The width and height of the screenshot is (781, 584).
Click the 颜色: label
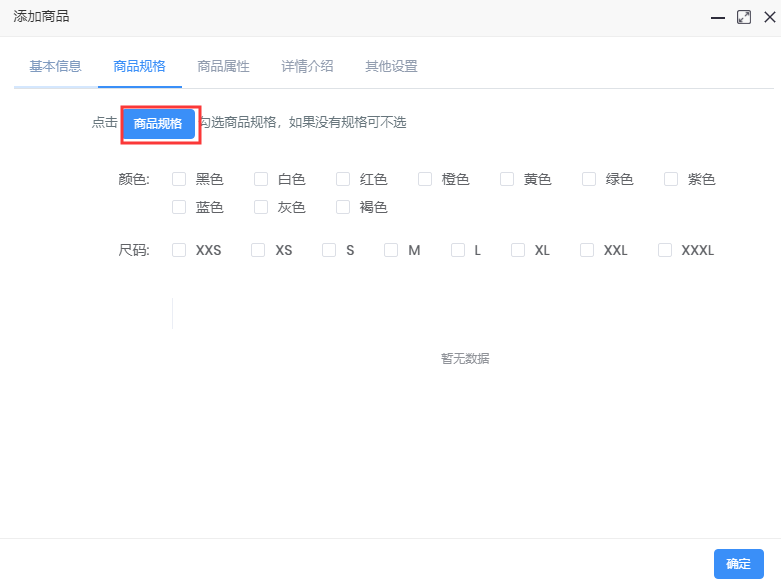(x=134, y=179)
